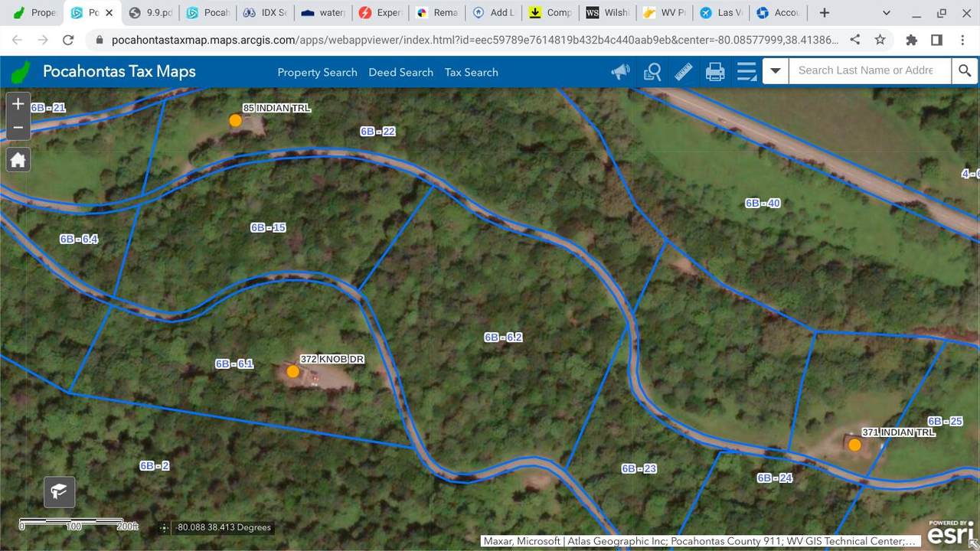Select parcel label 6B-6.4
Viewport: 980px width, 551px height.
click(79, 240)
